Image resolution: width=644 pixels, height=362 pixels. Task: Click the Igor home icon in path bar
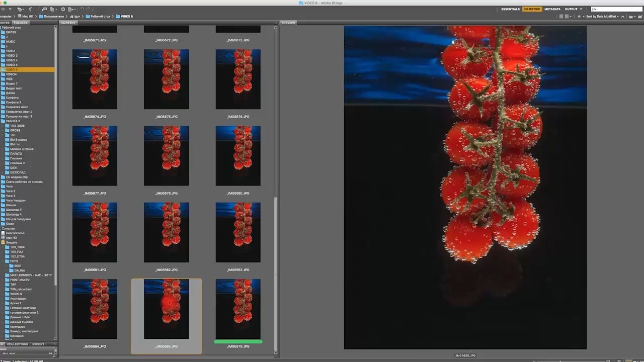tap(72, 16)
